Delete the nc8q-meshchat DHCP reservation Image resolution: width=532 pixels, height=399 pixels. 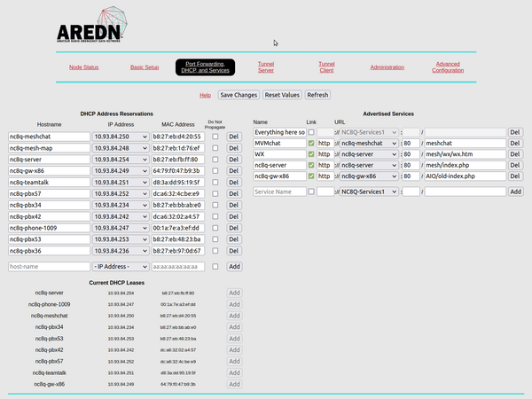(x=234, y=137)
